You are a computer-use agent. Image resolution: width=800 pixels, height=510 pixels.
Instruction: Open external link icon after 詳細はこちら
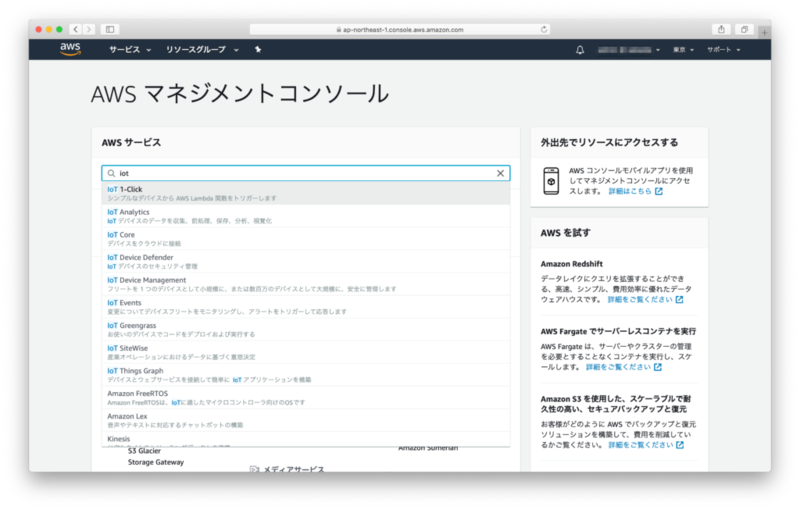(659, 191)
